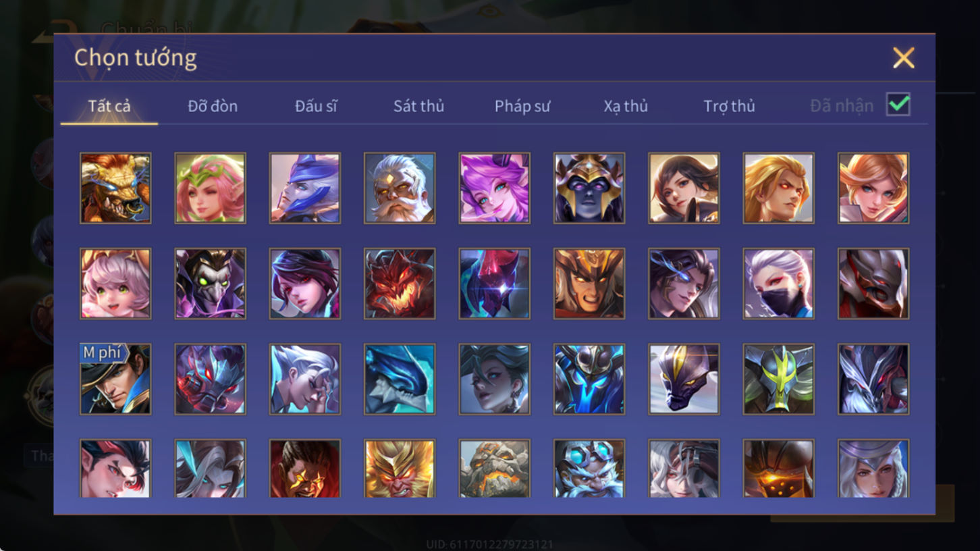Select the golden monkey king hero
The image size is (980, 551).
400,469
